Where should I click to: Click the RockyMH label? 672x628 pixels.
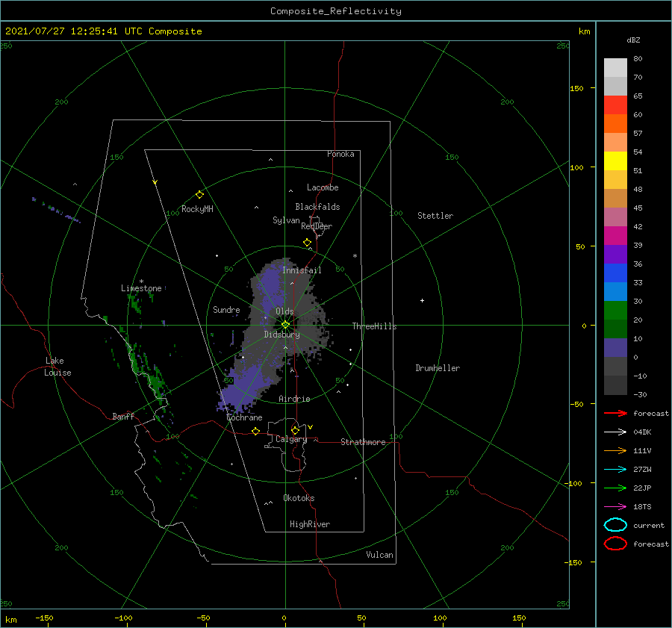click(x=197, y=209)
